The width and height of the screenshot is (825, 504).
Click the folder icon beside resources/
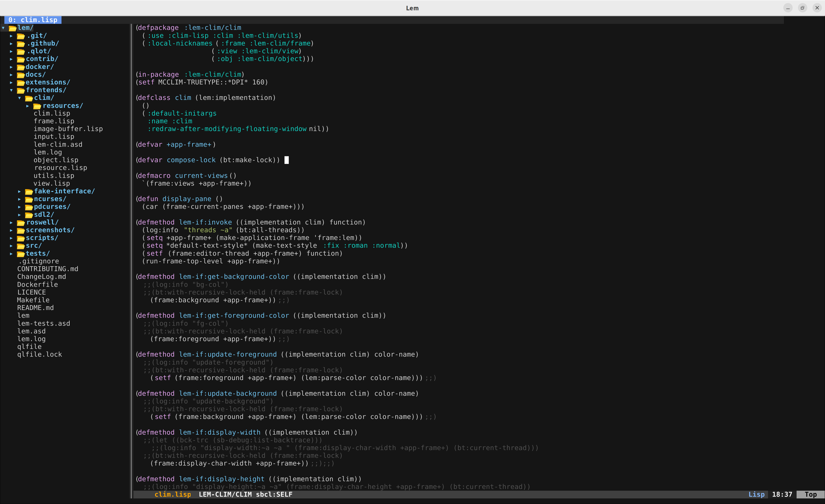click(x=37, y=106)
